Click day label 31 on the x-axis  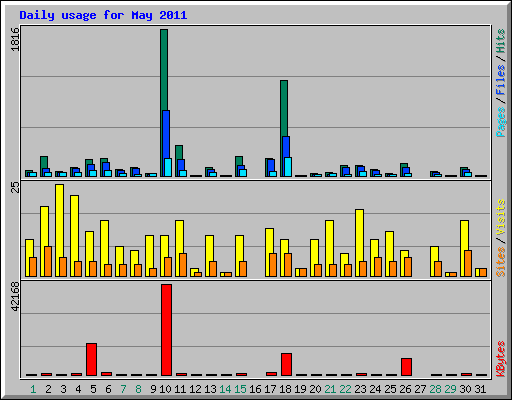(x=480, y=389)
